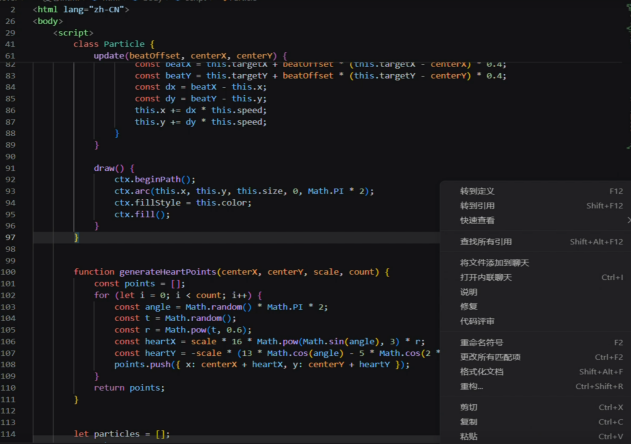
Task: Place cursor on 'const beatY' line
Action: pos(320,76)
